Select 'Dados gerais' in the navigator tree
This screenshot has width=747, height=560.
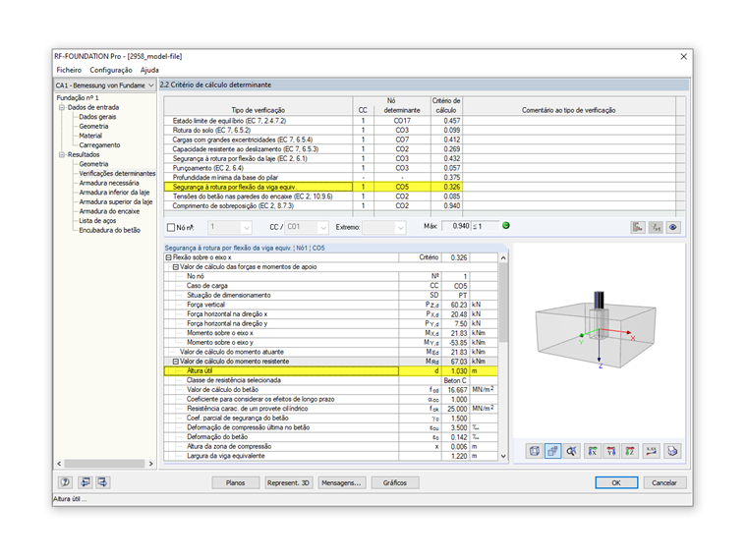pyautogui.click(x=97, y=117)
